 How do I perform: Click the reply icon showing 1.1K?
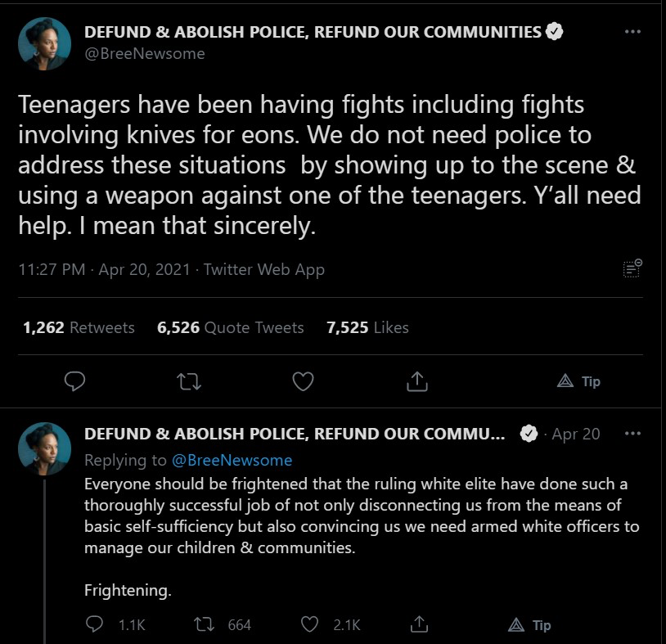click(x=115, y=624)
